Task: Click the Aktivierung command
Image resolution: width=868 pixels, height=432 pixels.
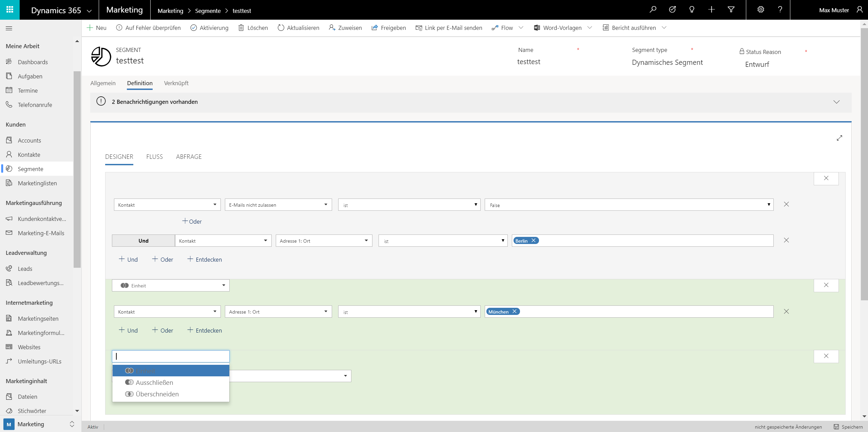Action: (209, 28)
